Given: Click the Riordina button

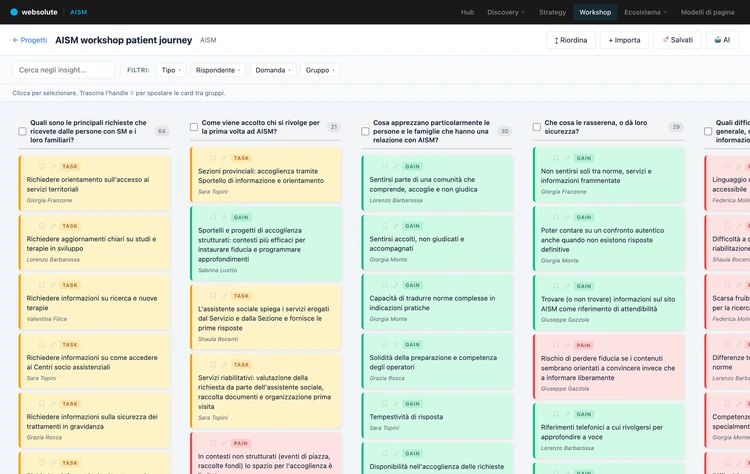Looking at the screenshot, I should pos(571,40).
